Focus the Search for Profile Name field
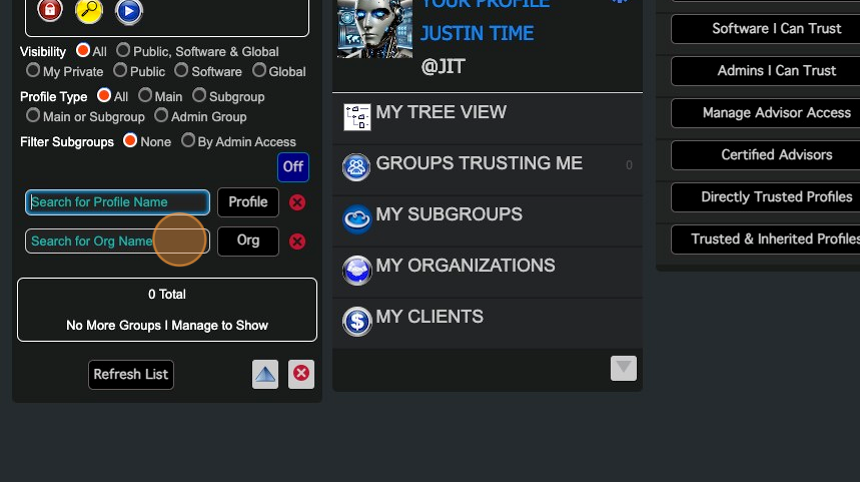This screenshot has width=860, height=482. [x=117, y=202]
